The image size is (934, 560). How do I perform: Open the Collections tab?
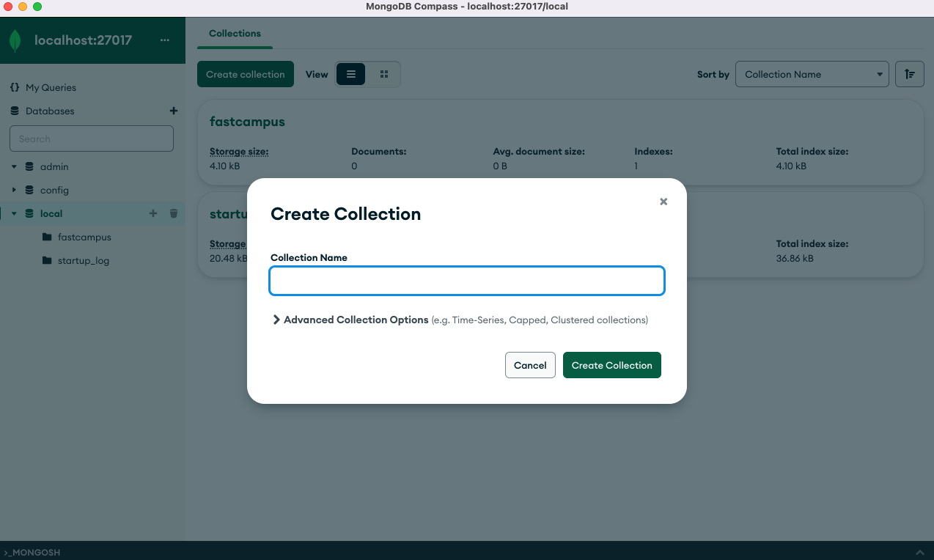click(235, 34)
